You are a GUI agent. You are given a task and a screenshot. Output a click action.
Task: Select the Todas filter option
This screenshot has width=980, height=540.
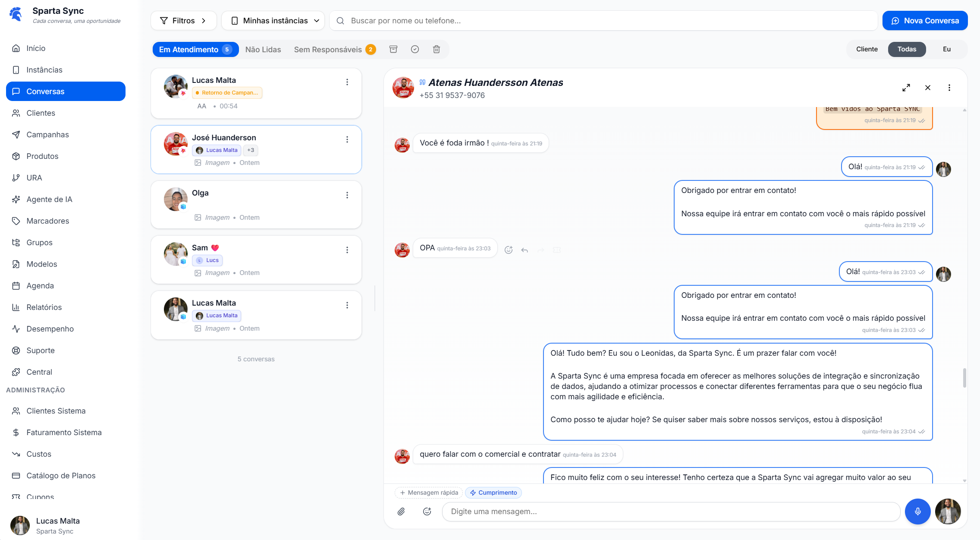907,49
